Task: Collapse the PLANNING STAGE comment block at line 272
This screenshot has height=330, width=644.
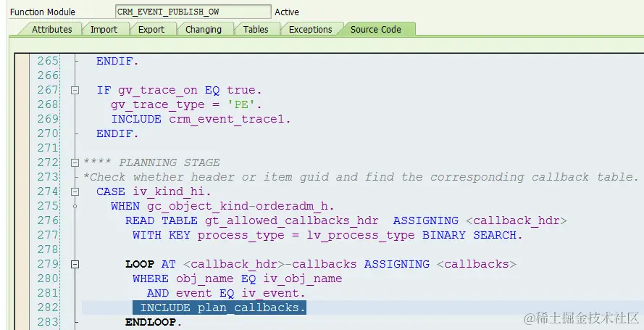Action: [x=75, y=162]
